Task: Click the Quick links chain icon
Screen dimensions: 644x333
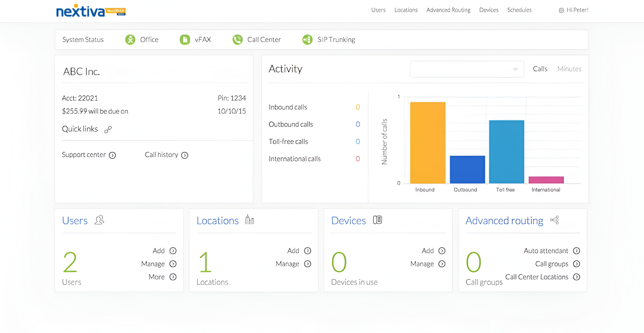Action: 108,129
